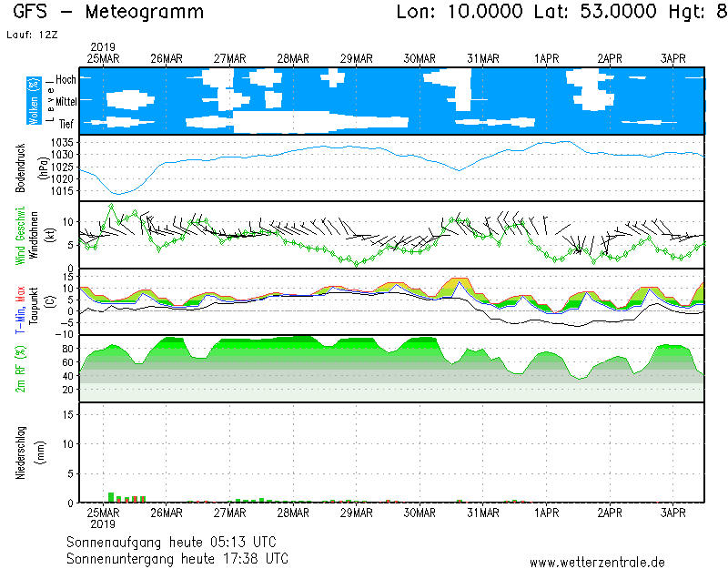Select the Hoch cloud level label

(x=66, y=80)
